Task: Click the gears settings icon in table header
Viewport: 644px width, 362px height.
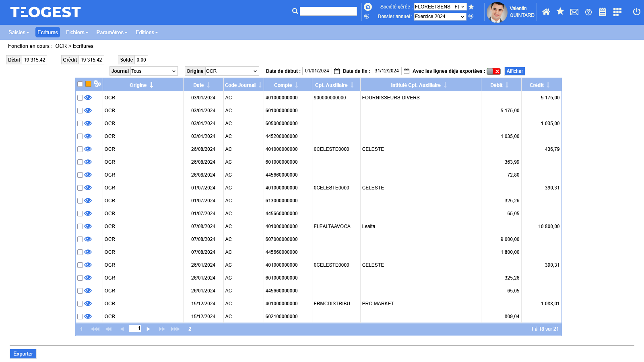Action: tap(97, 84)
